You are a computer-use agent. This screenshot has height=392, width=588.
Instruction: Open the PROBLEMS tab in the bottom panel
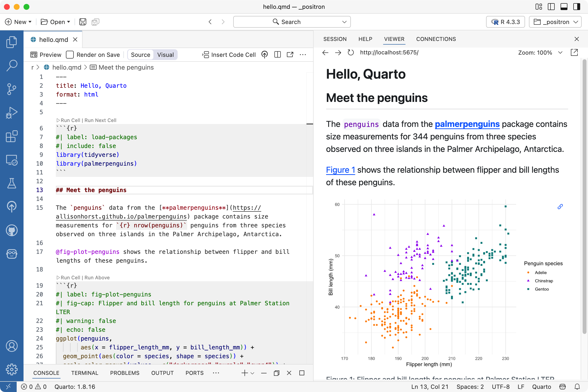125,373
